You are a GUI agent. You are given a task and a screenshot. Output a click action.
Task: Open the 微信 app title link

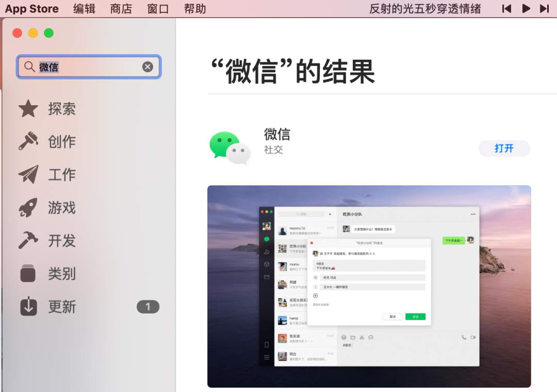(x=277, y=134)
